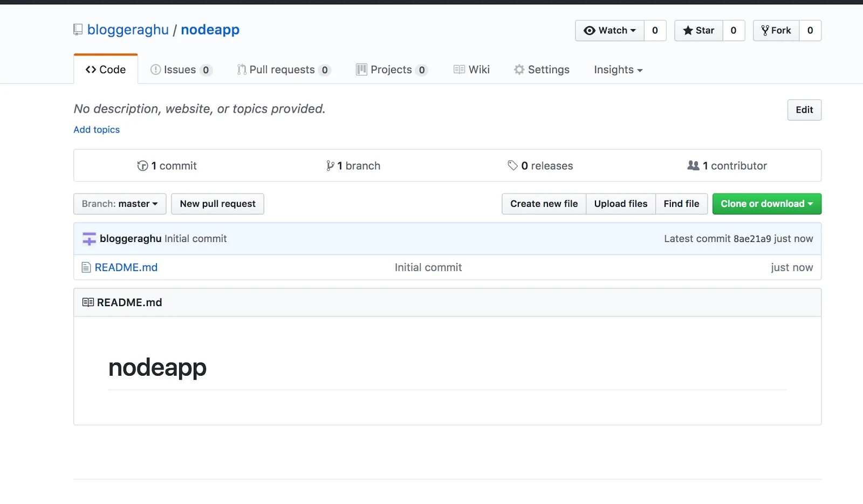This screenshot has width=863, height=504.
Task: Click the issue circle icon on Issues tab
Action: coord(155,70)
